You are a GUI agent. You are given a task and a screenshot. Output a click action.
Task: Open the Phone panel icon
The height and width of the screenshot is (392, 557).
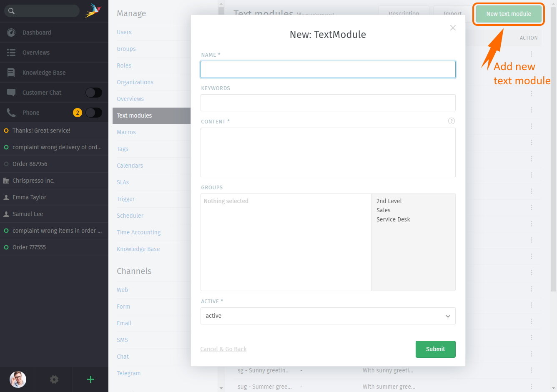pyautogui.click(x=12, y=112)
